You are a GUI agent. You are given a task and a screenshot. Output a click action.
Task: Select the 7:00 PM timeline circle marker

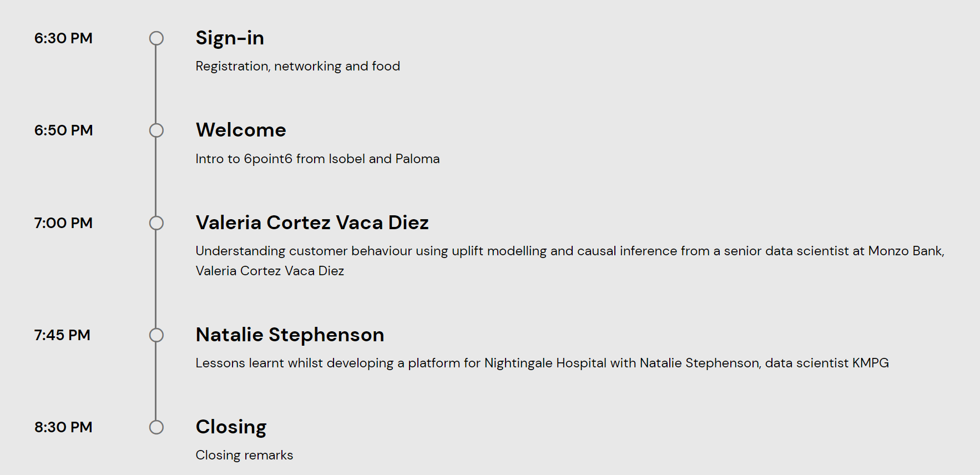point(156,223)
